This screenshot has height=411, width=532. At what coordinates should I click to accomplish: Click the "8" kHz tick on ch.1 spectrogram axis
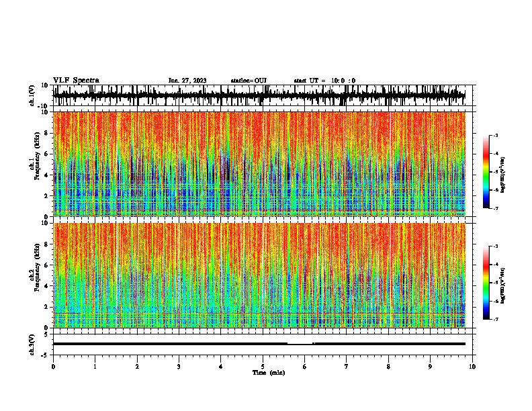(x=46, y=133)
